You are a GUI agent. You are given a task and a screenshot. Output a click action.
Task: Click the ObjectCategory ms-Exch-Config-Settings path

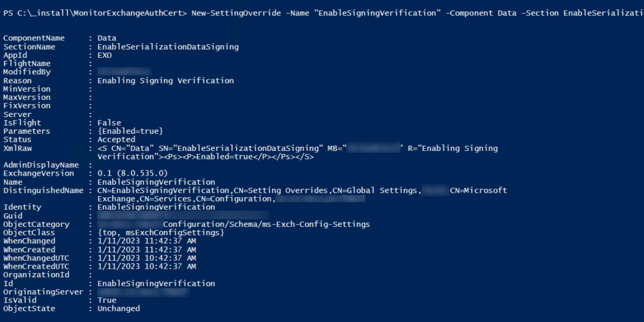266,224
